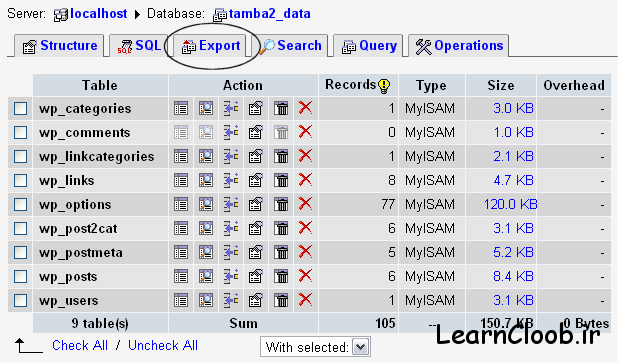Image resolution: width=618 pixels, height=363 pixels.
Task: Browse the wp_posts table
Action: pos(181,276)
